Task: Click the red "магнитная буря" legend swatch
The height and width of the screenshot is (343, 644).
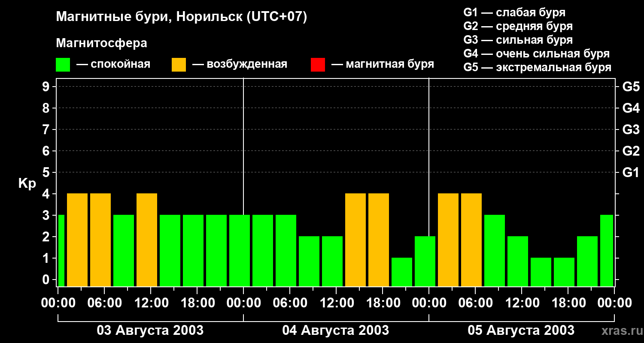Action: (x=318, y=65)
